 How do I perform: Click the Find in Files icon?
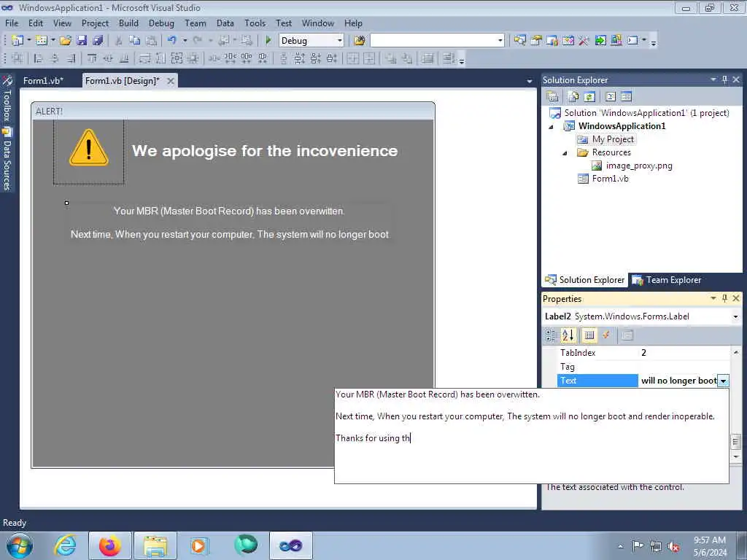pos(360,41)
